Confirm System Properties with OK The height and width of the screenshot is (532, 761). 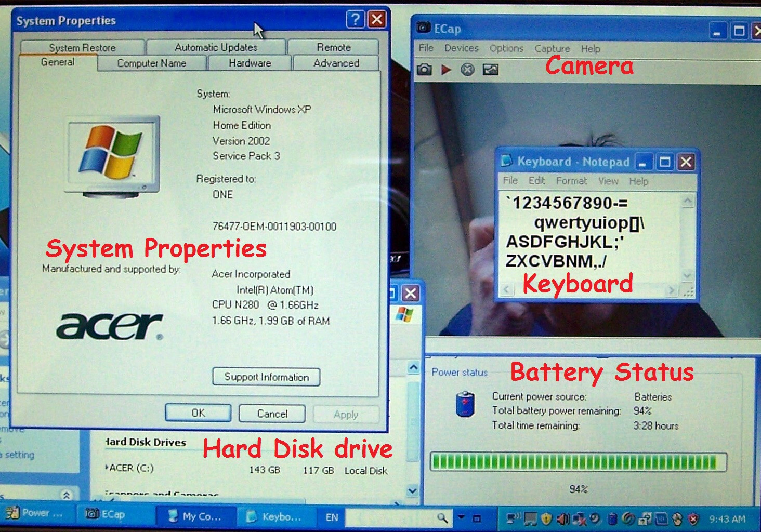[198, 413]
